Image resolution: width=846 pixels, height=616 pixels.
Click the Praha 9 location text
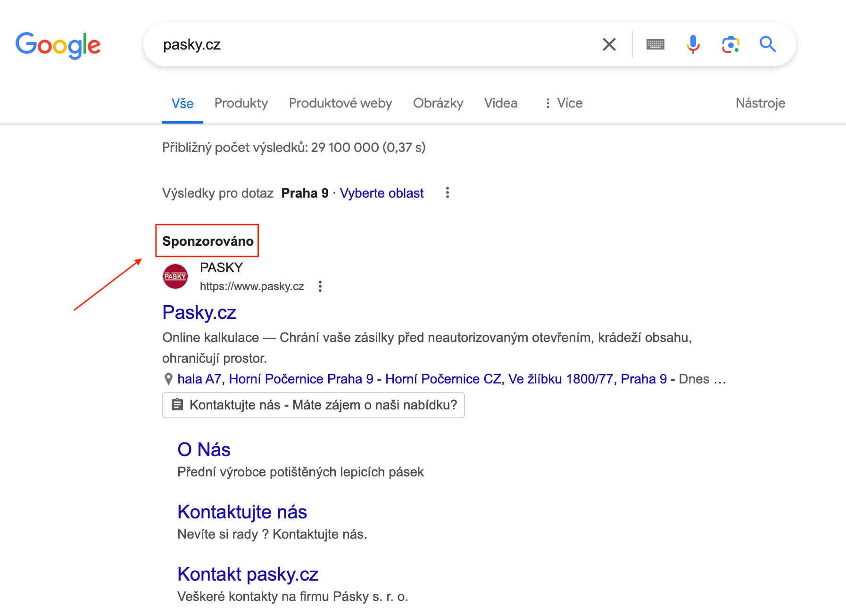point(305,193)
